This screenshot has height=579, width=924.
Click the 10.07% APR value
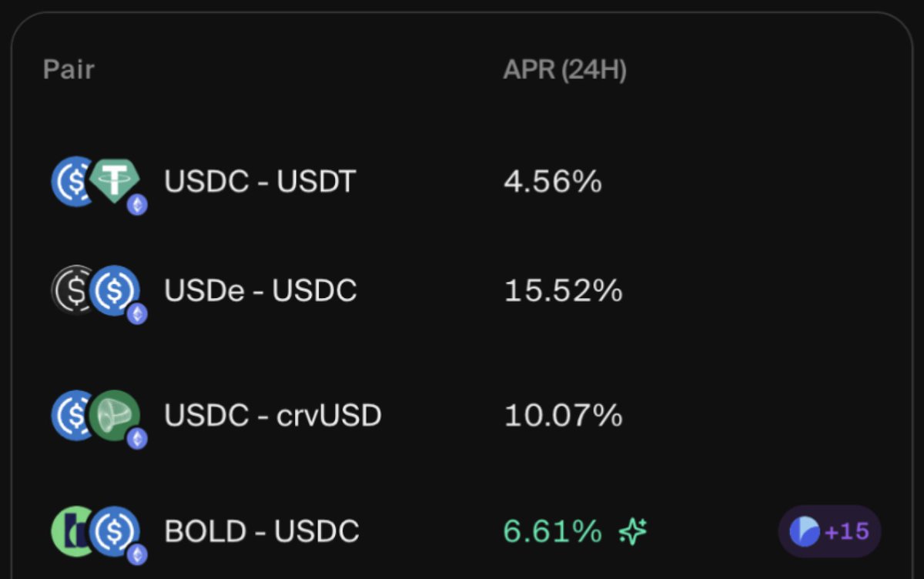563,416
